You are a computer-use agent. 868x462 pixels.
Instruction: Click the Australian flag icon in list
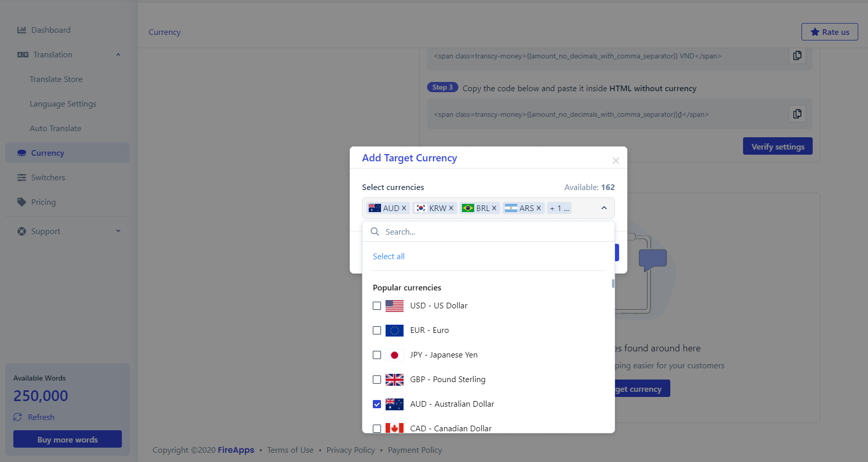click(394, 404)
